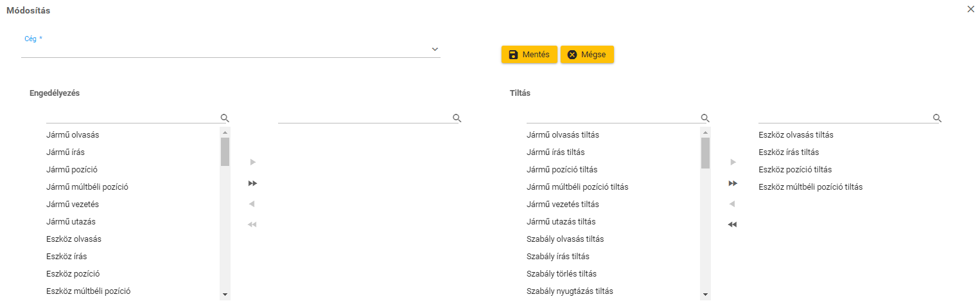Click the search icon above the Eszköz olvasás tiltás list

pos(937,118)
